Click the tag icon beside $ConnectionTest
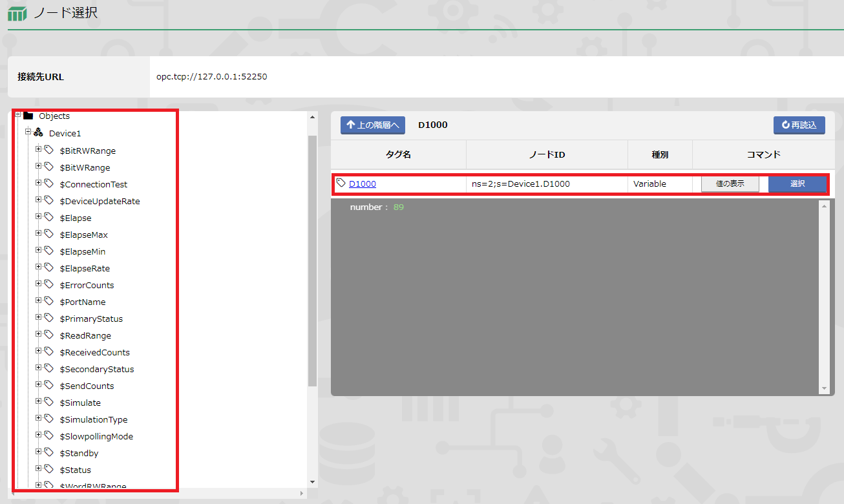This screenshot has width=844, height=504. tap(48, 183)
